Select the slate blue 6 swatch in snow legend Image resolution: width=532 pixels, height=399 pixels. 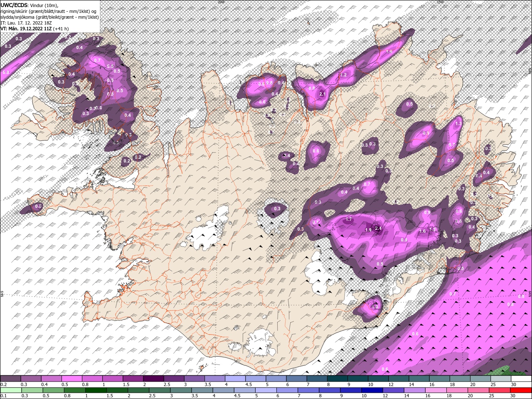tap(296, 378)
